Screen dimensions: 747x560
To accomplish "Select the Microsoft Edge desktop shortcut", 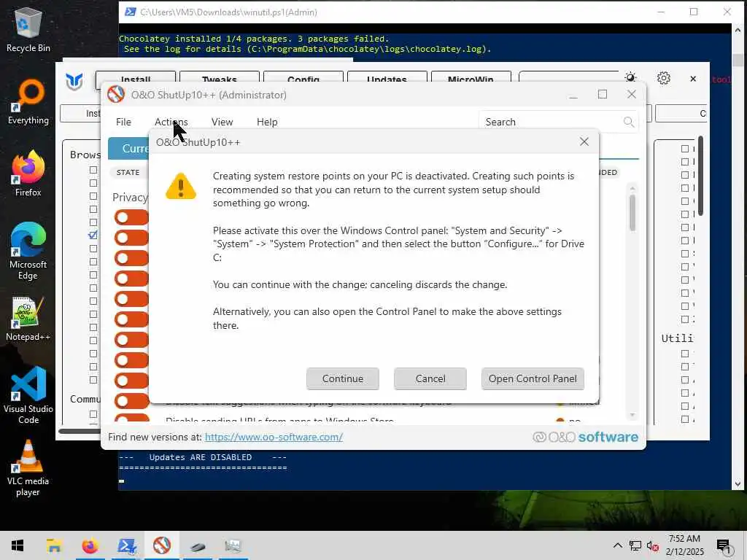I will click(28, 251).
